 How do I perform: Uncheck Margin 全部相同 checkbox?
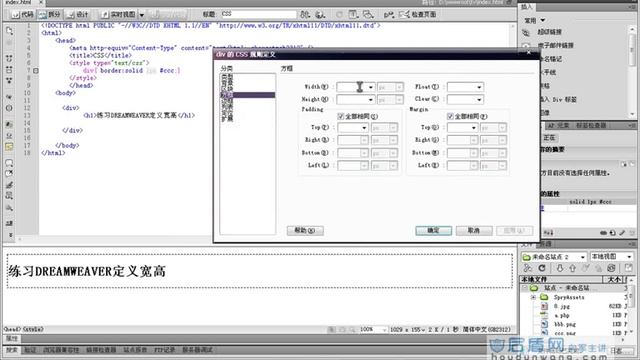tap(450, 116)
